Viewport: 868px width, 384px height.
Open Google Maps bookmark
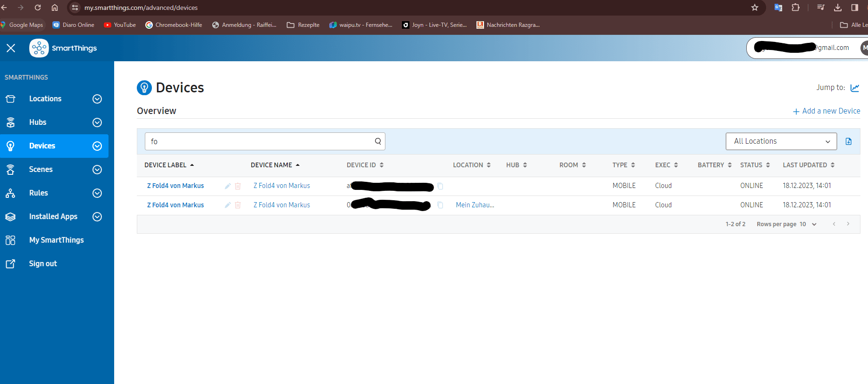[22, 25]
